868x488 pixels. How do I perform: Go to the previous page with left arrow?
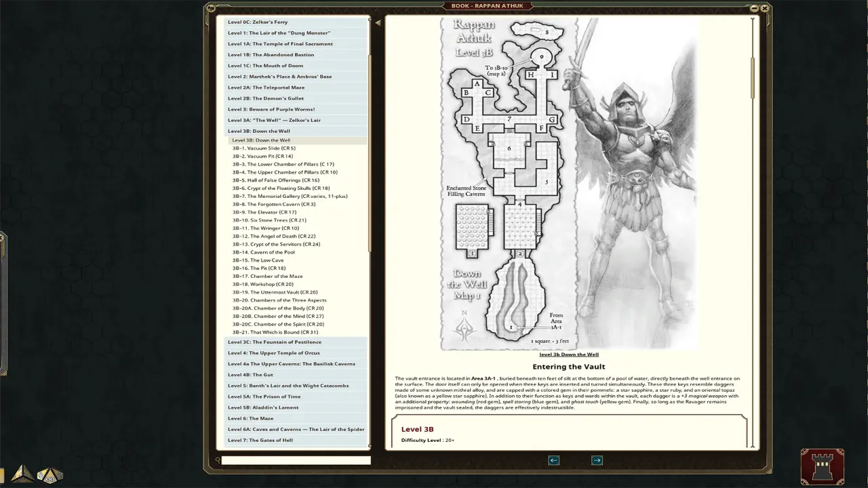[553, 460]
